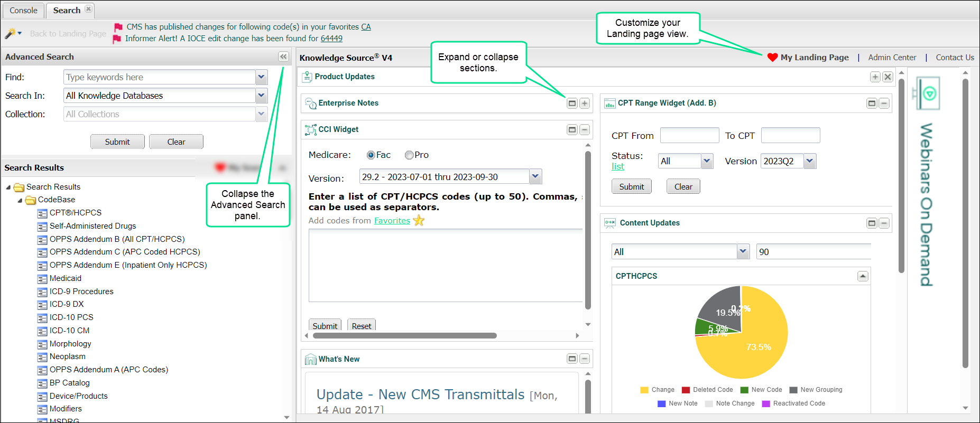Close the Product Updates panel

click(887, 77)
